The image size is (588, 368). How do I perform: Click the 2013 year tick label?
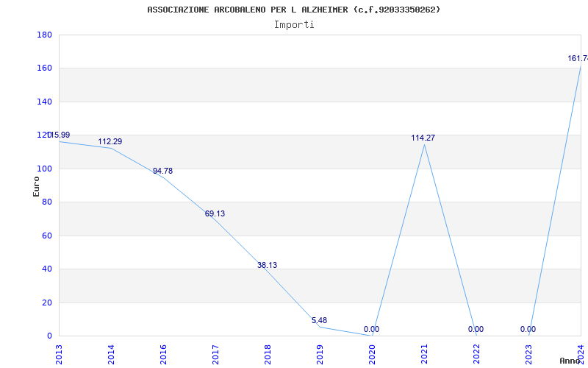tap(60, 355)
